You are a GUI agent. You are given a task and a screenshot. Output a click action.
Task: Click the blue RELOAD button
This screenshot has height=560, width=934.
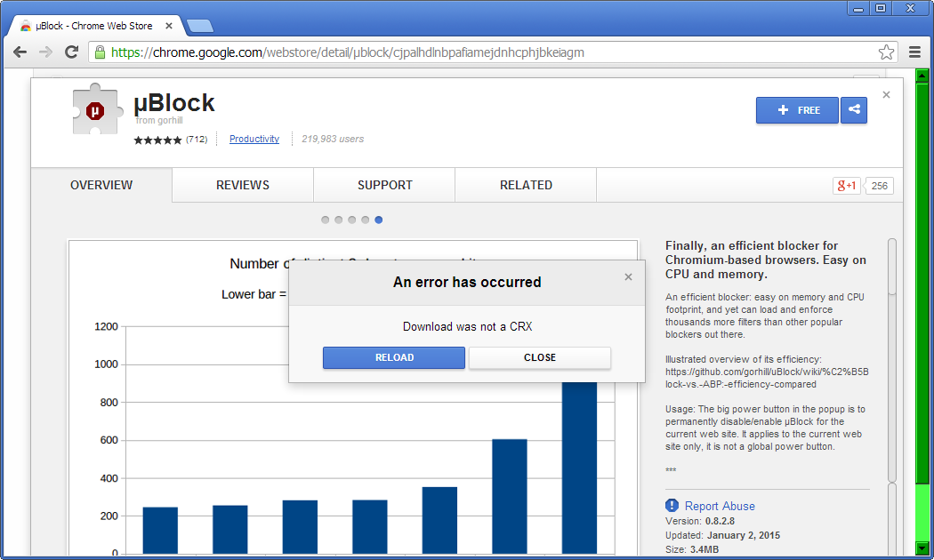coord(394,357)
